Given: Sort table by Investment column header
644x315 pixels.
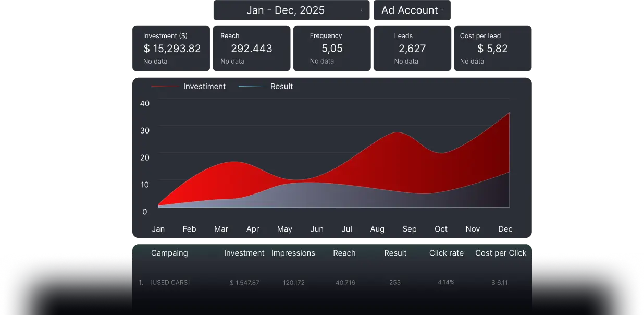Looking at the screenshot, I should click(x=244, y=253).
